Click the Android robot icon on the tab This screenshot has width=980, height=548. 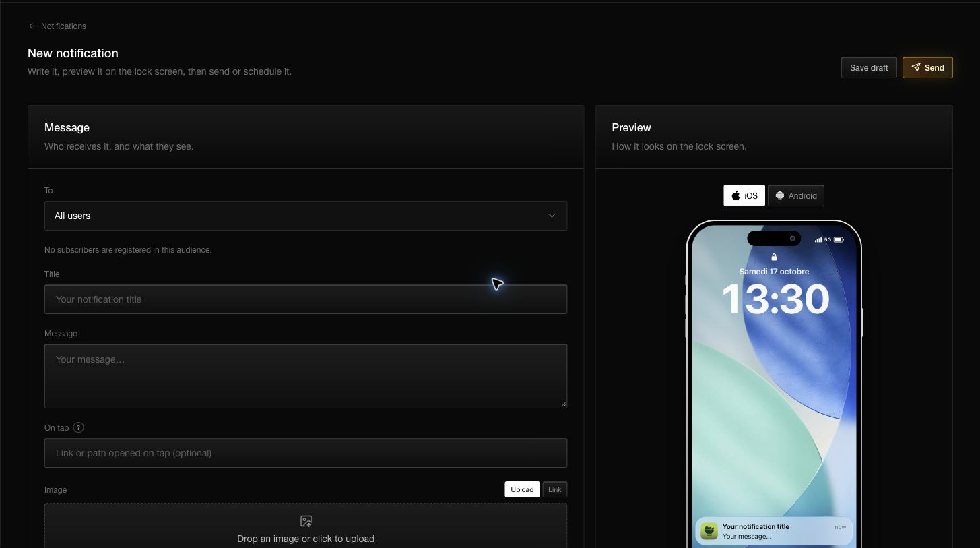point(780,195)
